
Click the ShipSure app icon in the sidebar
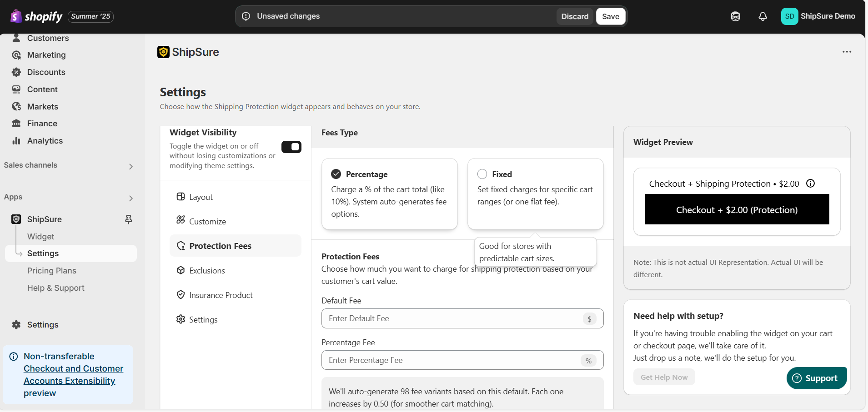(x=16, y=219)
